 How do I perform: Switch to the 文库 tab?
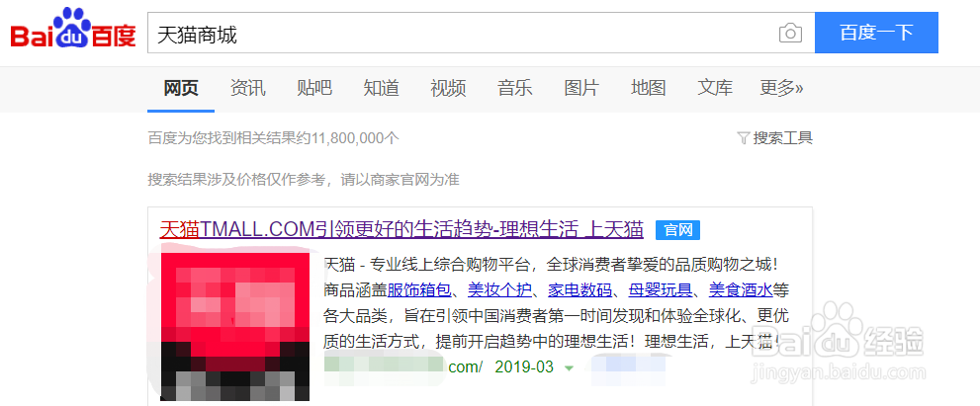pyautogui.click(x=715, y=88)
